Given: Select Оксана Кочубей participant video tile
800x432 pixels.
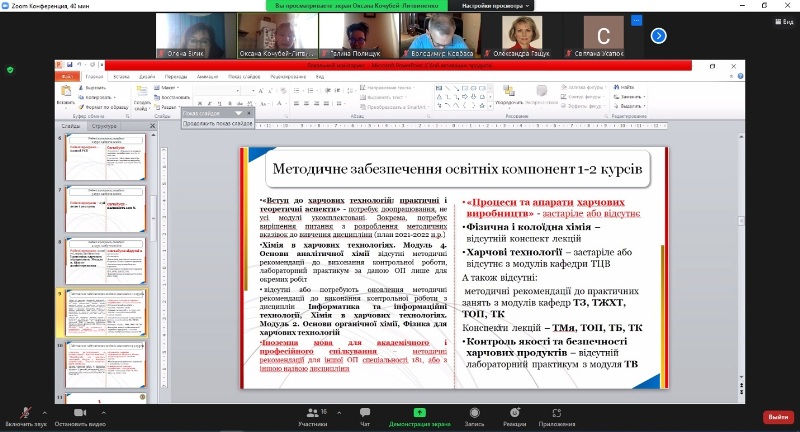Looking at the screenshot, I should (x=265, y=36).
